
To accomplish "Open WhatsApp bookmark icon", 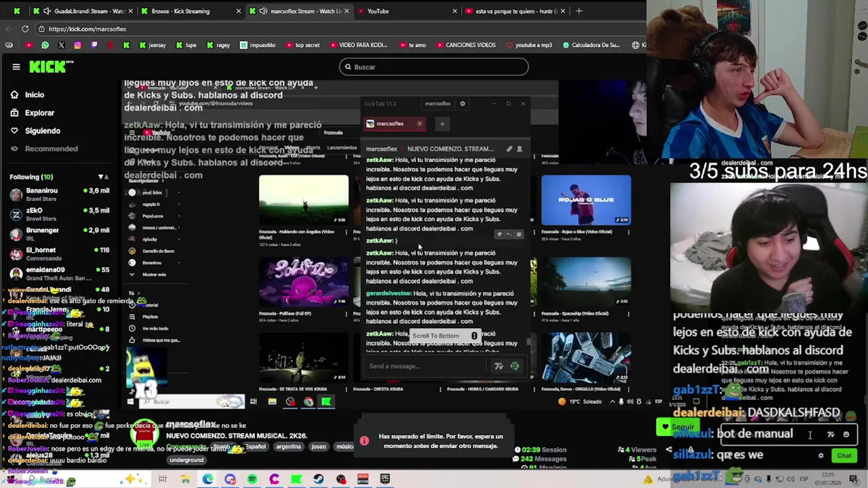I will 45,45.
